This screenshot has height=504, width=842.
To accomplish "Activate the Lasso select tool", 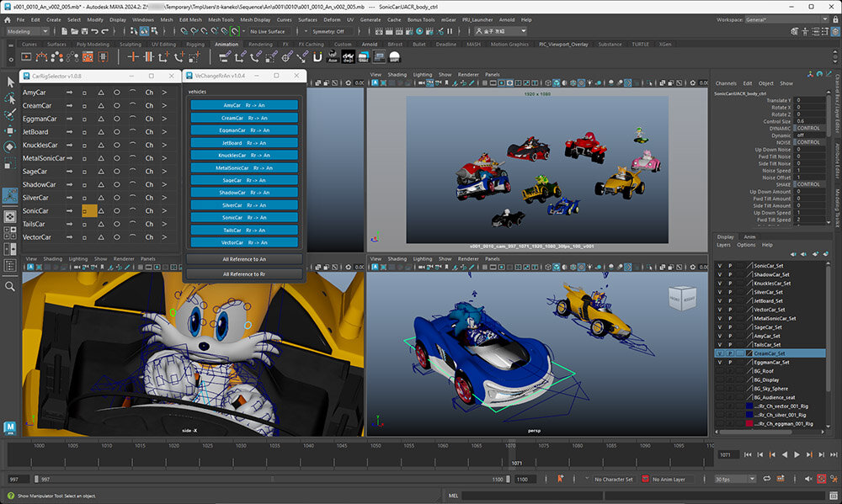I will click(x=10, y=98).
